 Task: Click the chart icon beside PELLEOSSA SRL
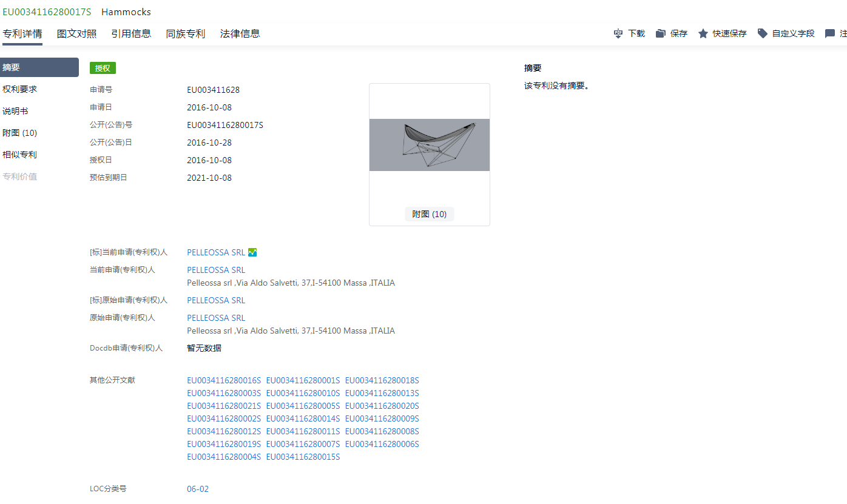[252, 252]
